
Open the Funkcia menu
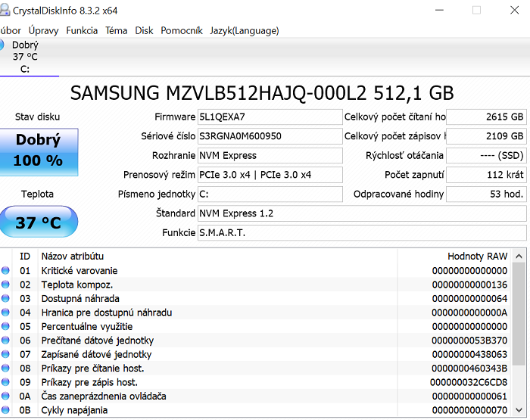click(x=82, y=31)
